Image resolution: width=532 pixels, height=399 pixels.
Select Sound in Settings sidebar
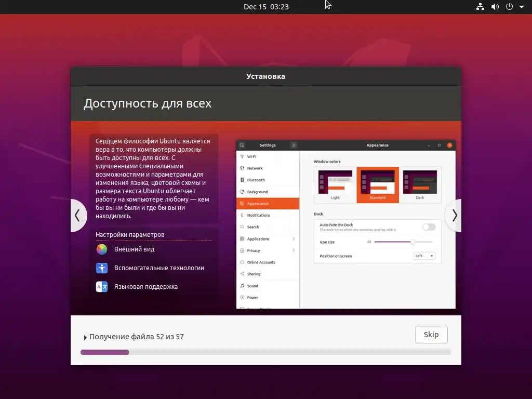point(268,286)
